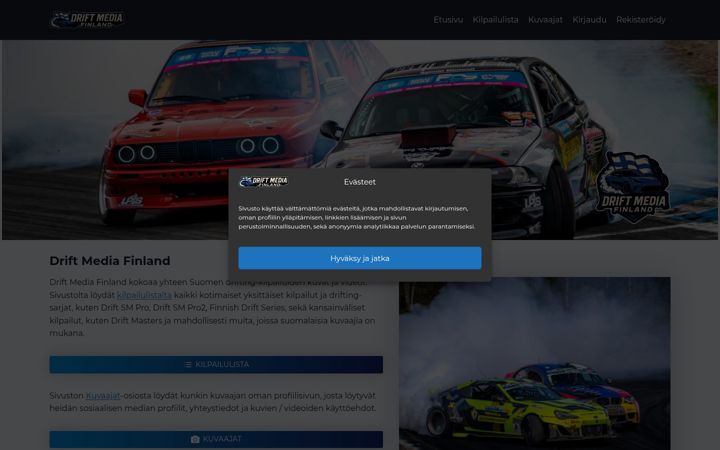The width and height of the screenshot is (720, 450).
Task: Click the Drift Media Finland badge on banner
Action: click(x=633, y=187)
